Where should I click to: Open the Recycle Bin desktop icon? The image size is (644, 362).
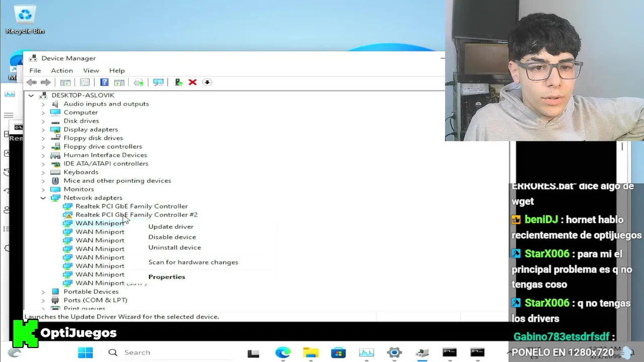point(25,20)
